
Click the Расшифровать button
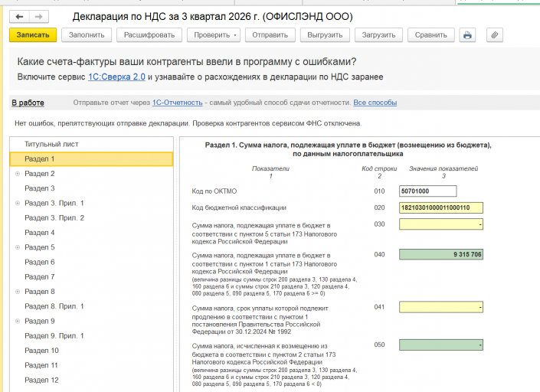point(149,35)
